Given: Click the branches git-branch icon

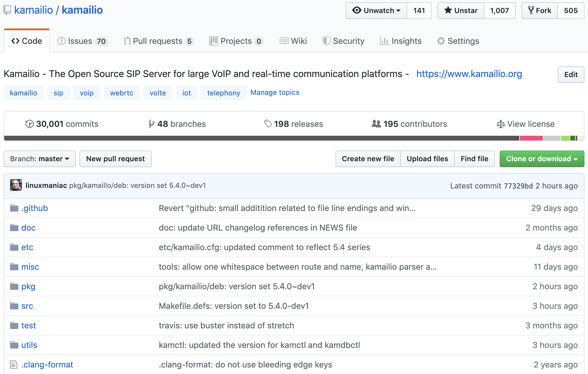Looking at the screenshot, I should click(151, 124).
